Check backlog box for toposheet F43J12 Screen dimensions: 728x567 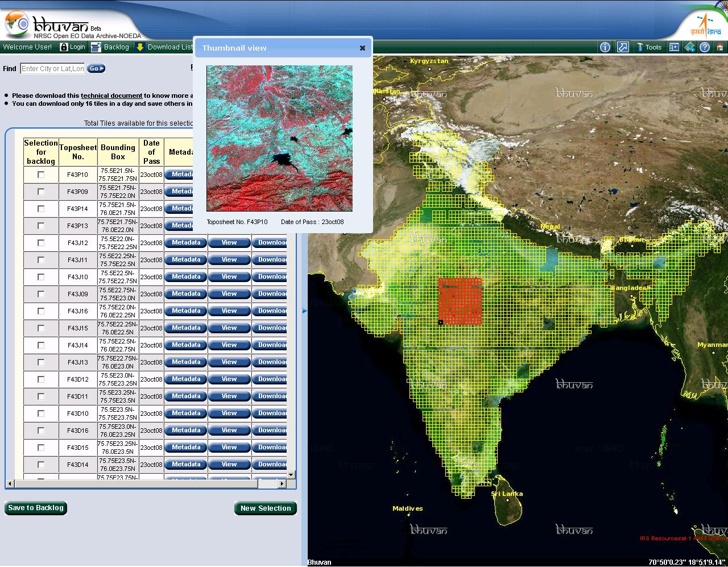(x=41, y=243)
